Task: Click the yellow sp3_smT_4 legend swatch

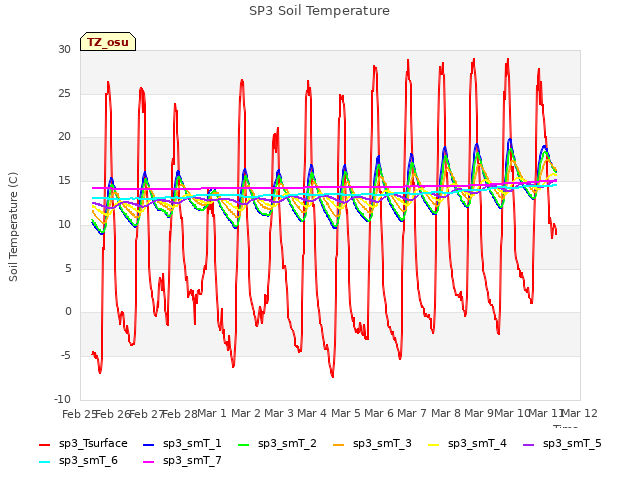Action: pos(433,444)
